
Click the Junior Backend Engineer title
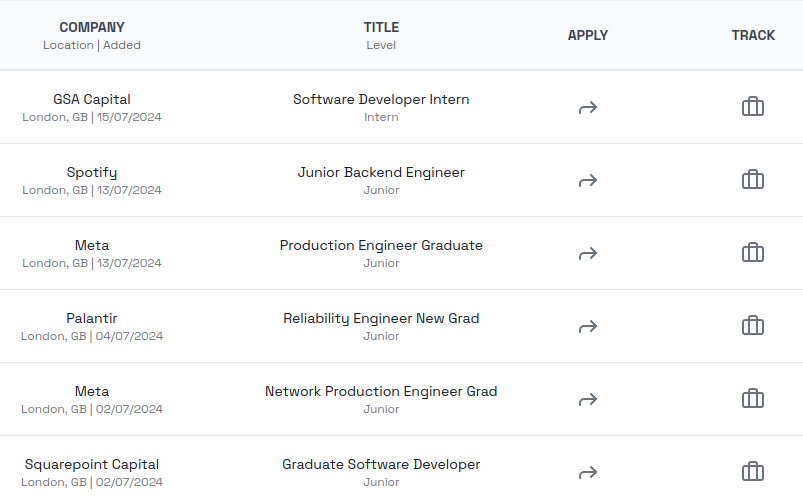click(x=381, y=173)
